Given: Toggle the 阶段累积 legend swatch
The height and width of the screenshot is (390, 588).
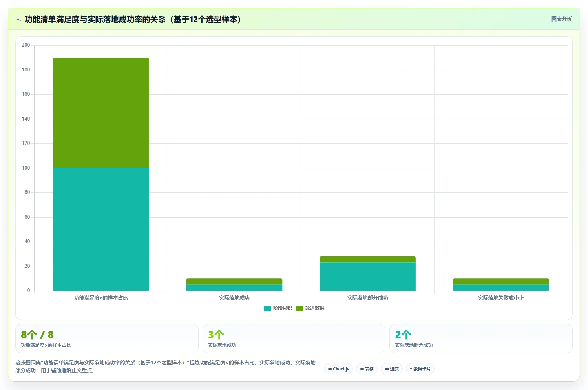Looking at the screenshot, I should click(267, 309).
